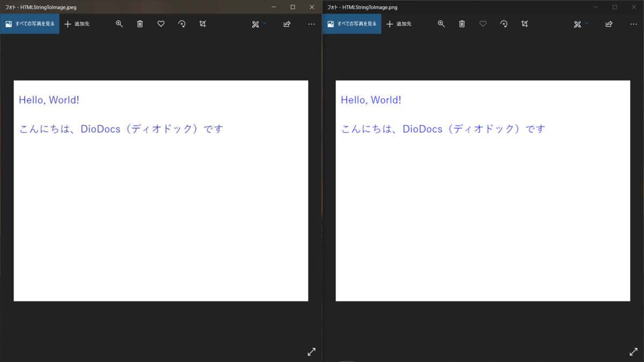Minimize the HTMLStringToImage.jpeg window
The width and height of the screenshot is (644, 362).
click(x=274, y=7)
